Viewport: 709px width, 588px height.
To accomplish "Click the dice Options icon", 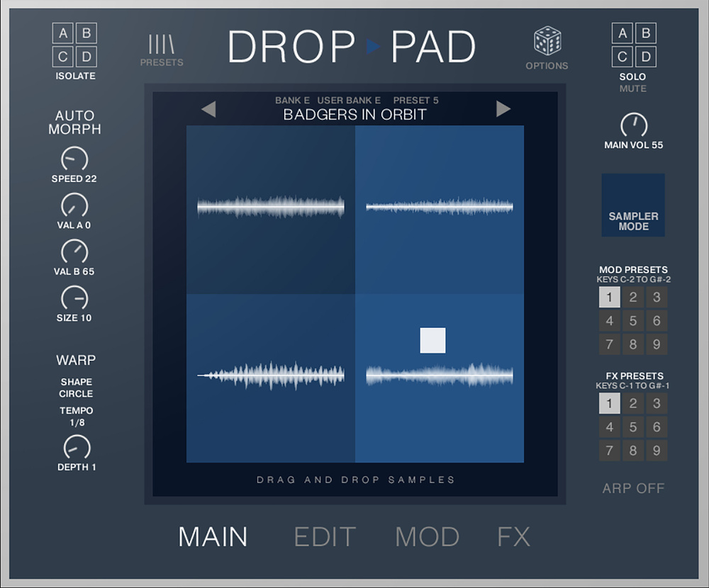I will pyautogui.click(x=547, y=42).
